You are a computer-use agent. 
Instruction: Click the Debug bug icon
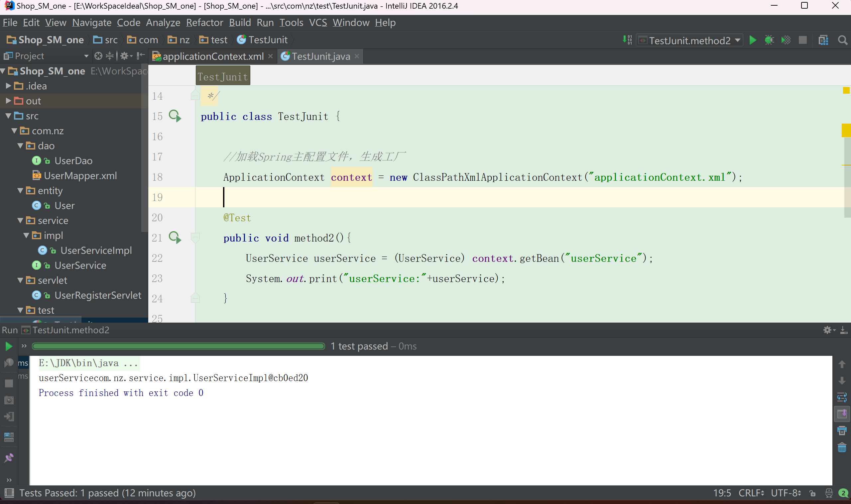coord(769,41)
